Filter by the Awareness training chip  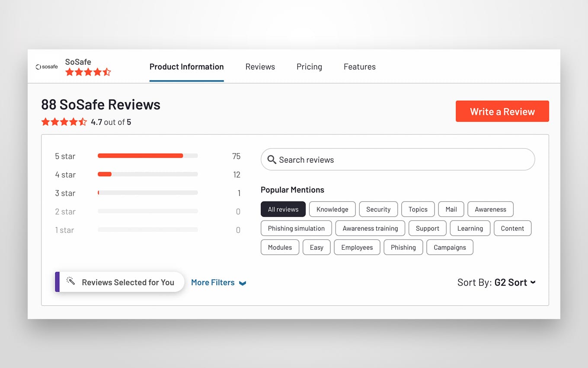click(x=370, y=228)
